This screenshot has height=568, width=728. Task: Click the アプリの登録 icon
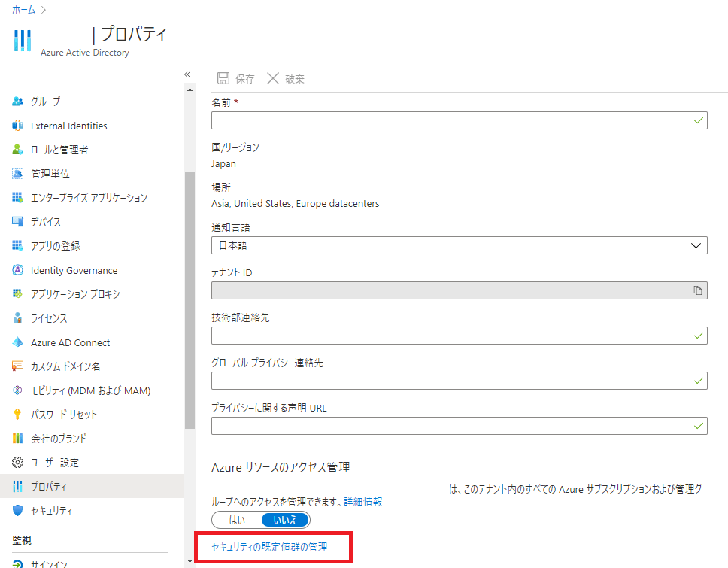coord(17,246)
